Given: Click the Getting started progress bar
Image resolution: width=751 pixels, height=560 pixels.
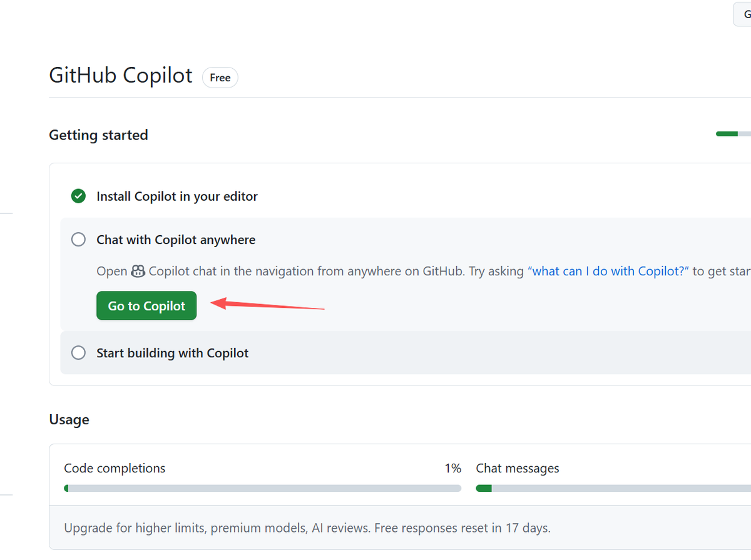Looking at the screenshot, I should 733,133.
